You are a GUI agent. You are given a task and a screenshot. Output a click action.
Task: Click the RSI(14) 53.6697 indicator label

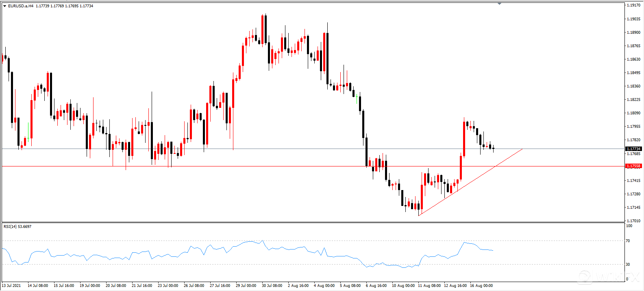17,226
